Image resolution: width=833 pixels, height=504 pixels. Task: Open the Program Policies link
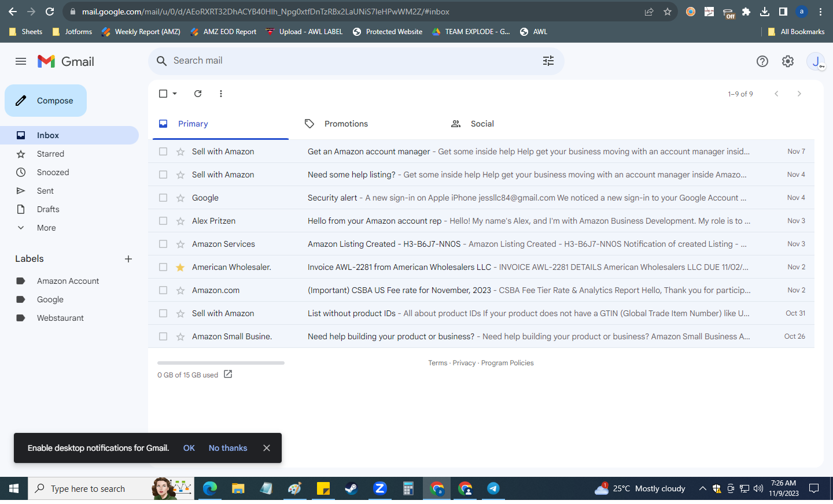[507, 363]
